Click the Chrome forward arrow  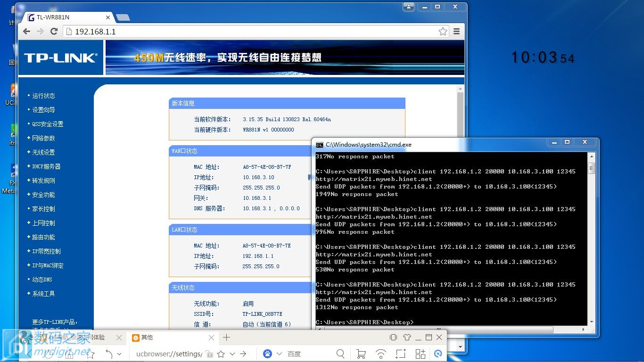tap(40, 31)
